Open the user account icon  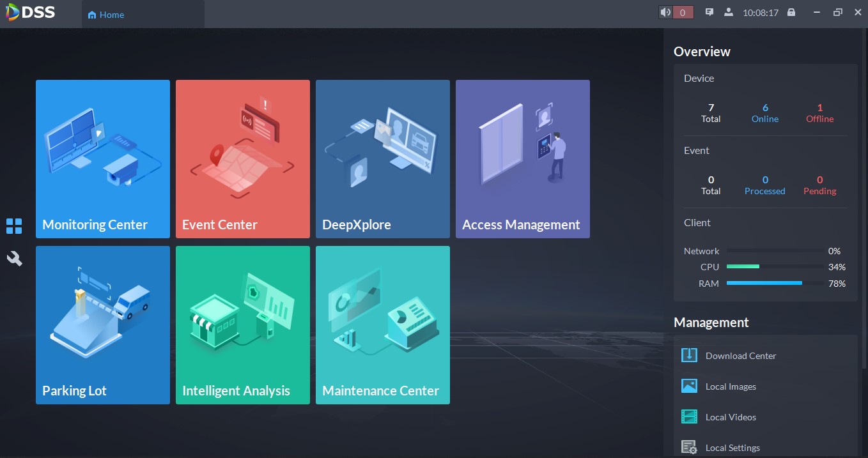click(728, 12)
